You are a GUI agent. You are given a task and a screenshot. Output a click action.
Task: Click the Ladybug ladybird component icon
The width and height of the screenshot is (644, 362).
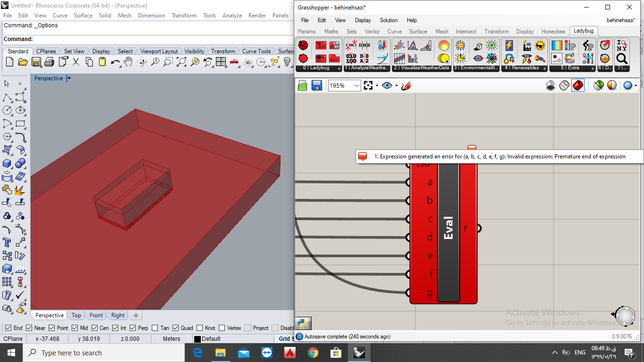303,45
